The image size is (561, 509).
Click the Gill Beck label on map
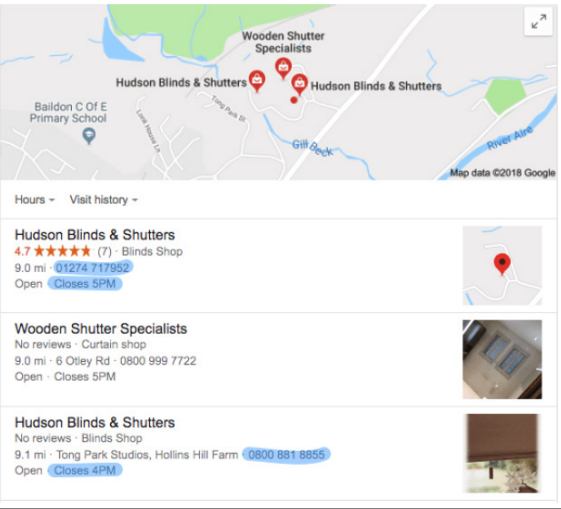(x=312, y=148)
